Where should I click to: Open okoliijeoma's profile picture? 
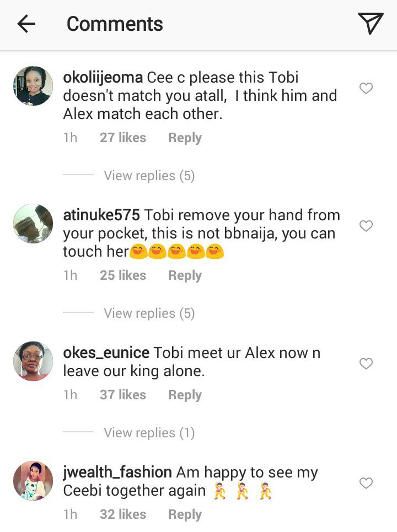tap(33, 86)
